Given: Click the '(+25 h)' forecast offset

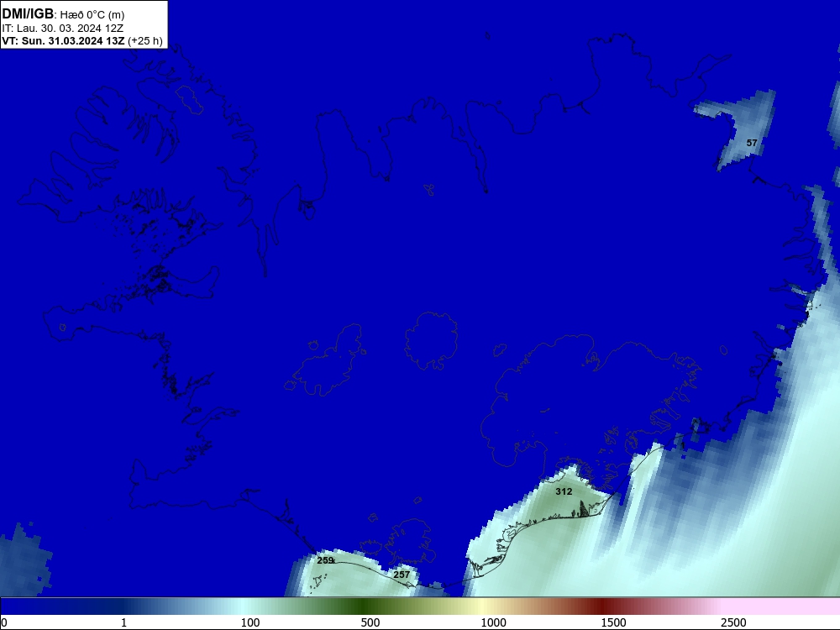Looking at the screenshot, I should (144, 40).
